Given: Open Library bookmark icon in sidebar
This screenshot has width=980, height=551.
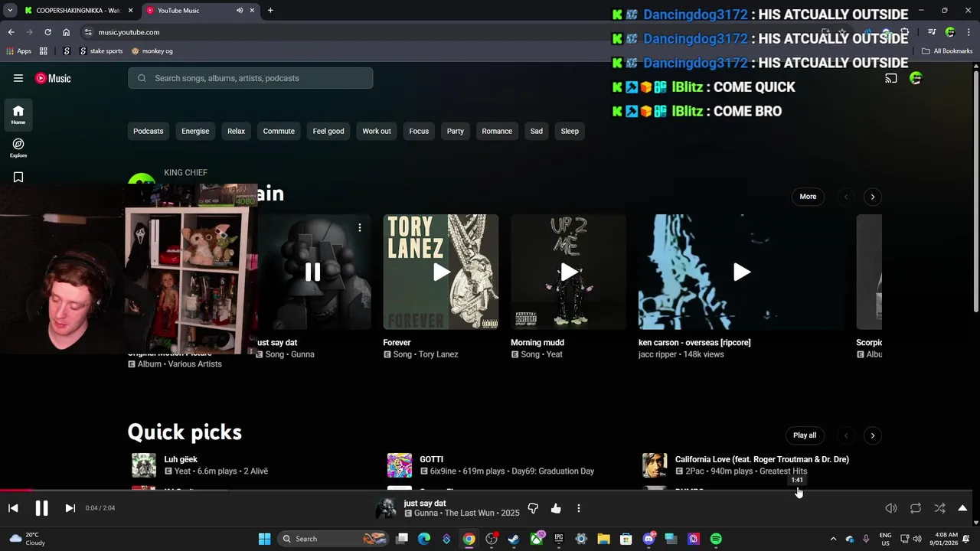Looking at the screenshot, I should [18, 177].
